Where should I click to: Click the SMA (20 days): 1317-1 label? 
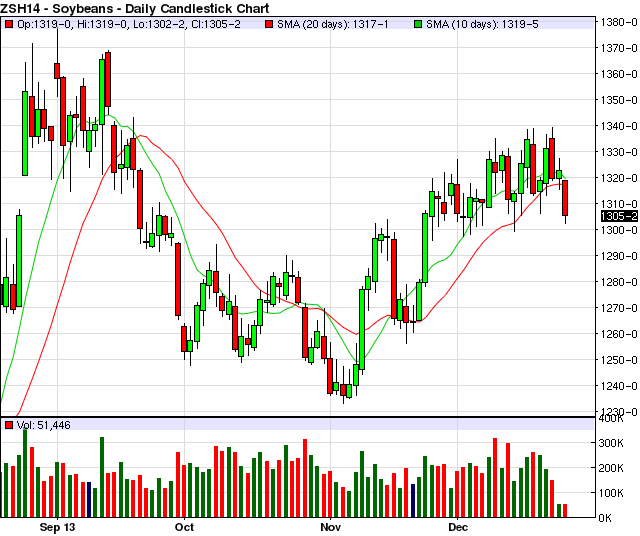coord(333,24)
